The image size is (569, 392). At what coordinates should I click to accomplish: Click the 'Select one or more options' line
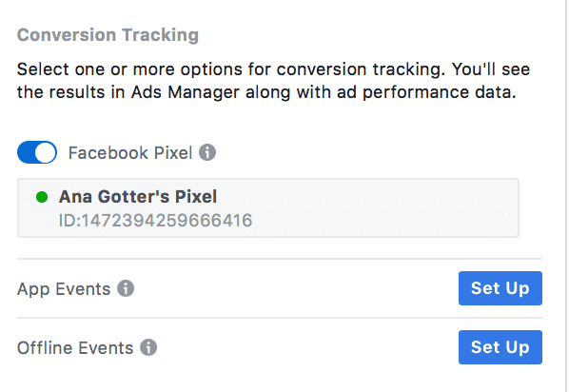(274, 69)
